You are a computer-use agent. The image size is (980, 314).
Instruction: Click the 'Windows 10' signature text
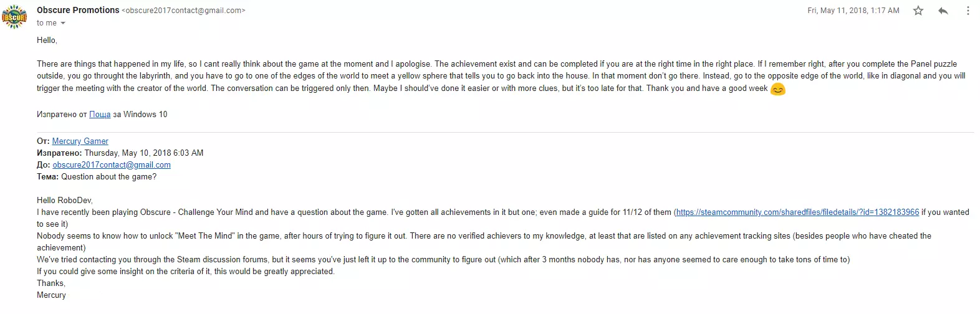145,115
